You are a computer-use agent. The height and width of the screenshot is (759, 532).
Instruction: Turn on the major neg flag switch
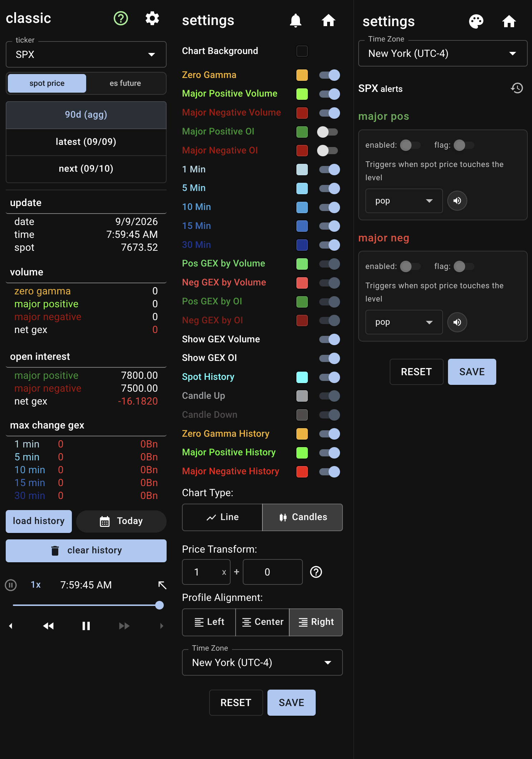(x=464, y=266)
